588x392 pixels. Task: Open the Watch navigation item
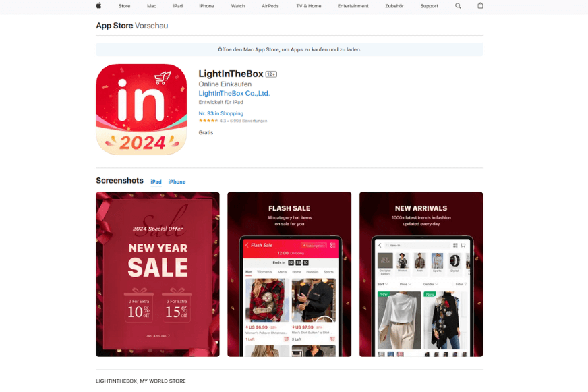click(x=238, y=6)
